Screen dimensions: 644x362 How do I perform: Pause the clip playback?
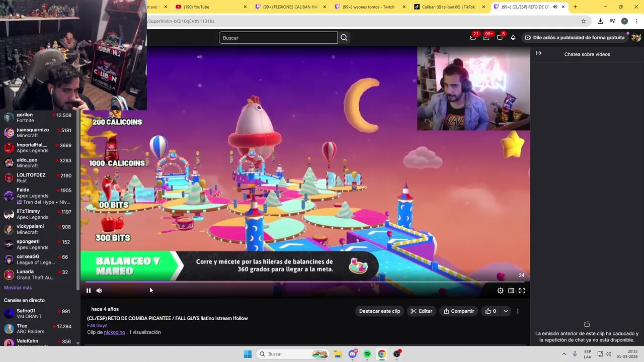[x=89, y=291]
